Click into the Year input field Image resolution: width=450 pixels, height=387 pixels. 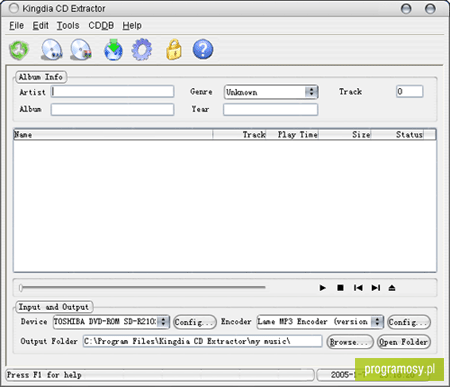270,109
